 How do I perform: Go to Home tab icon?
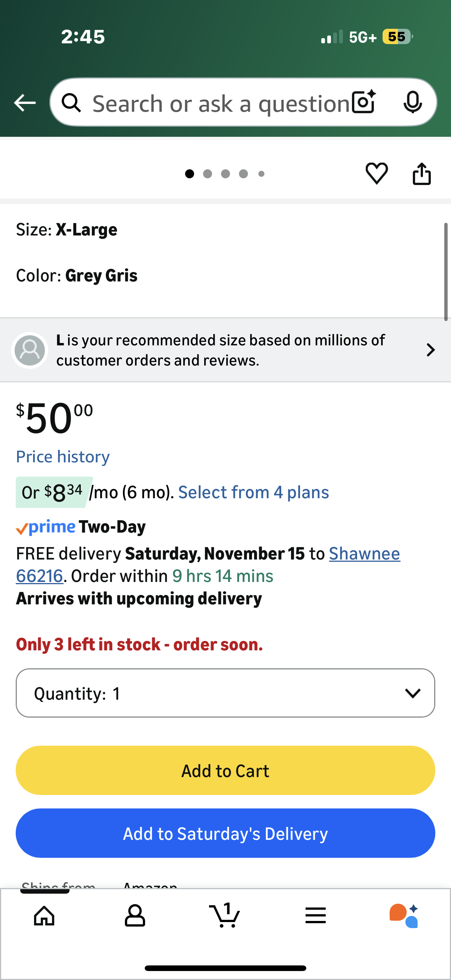click(45, 915)
